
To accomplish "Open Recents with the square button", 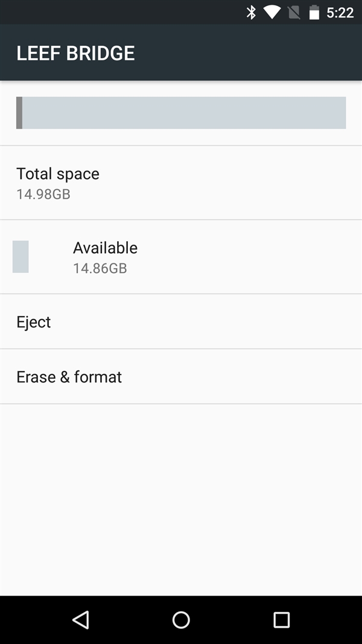I will [281, 619].
